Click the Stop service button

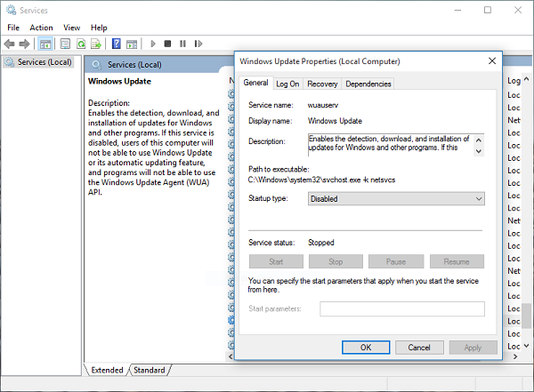[336, 261]
